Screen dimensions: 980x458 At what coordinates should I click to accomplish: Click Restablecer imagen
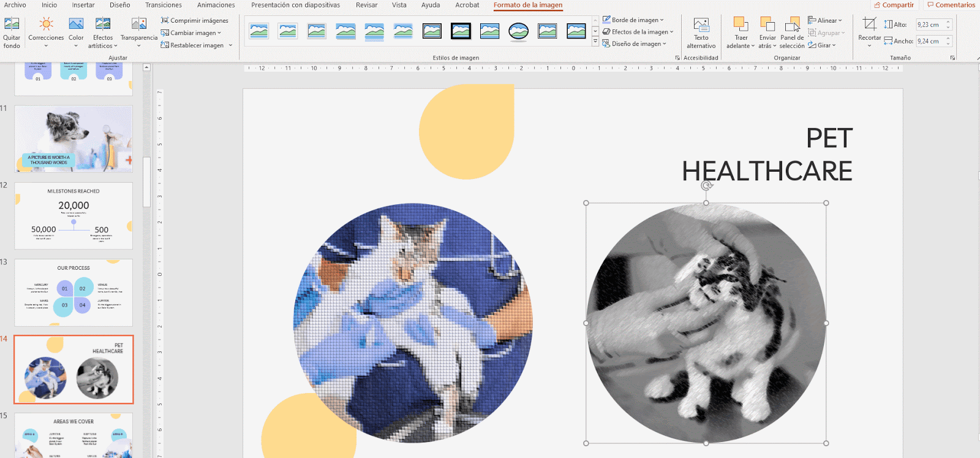(x=192, y=45)
